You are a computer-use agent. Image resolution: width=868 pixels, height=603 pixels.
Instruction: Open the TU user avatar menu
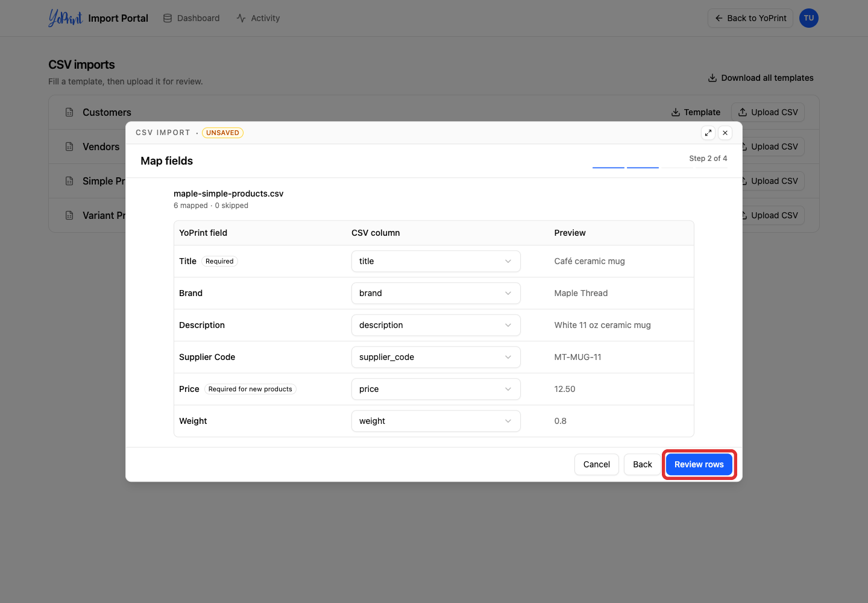click(809, 18)
